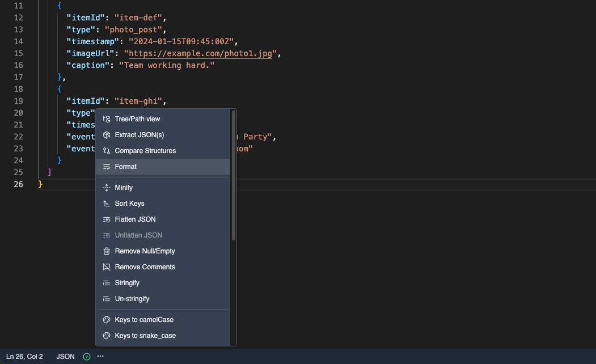Click the Extract JSON(s) cube icon

coord(107,135)
